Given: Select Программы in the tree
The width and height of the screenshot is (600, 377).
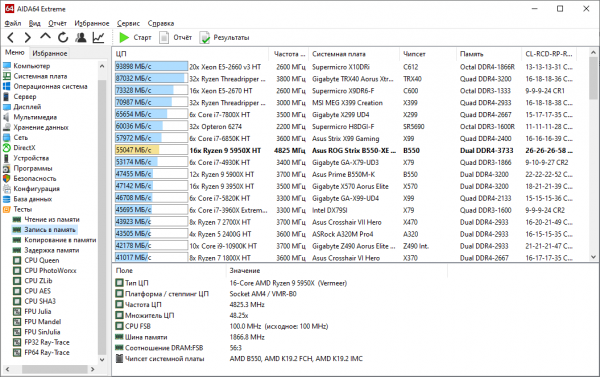Looking at the screenshot, I should coord(33,168).
